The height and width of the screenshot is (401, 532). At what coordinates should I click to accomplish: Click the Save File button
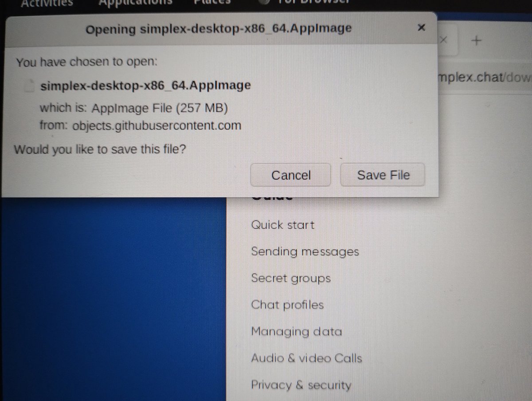tap(383, 175)
